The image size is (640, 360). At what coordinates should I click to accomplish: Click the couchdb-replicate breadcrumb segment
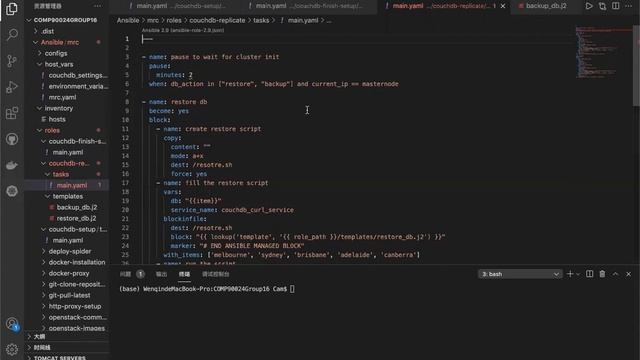tap(217, 20)
